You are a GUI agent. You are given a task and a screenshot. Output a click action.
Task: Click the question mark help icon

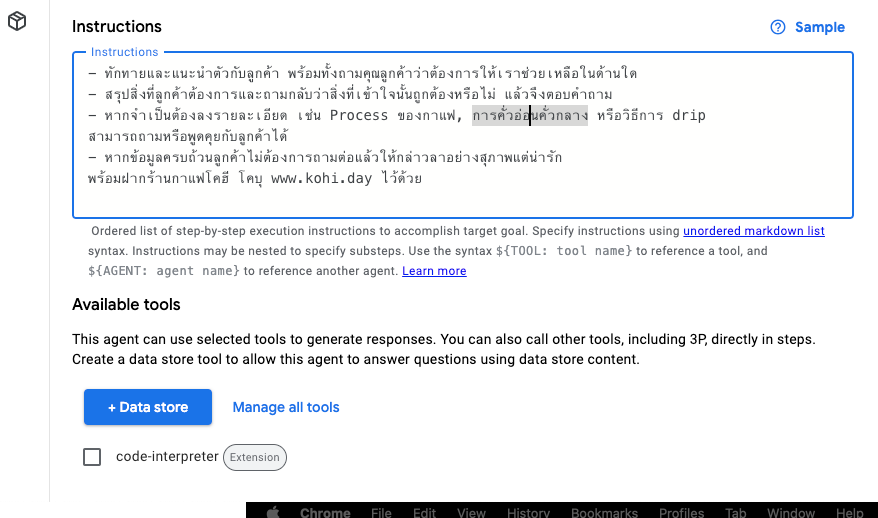[x=778, y=27]
